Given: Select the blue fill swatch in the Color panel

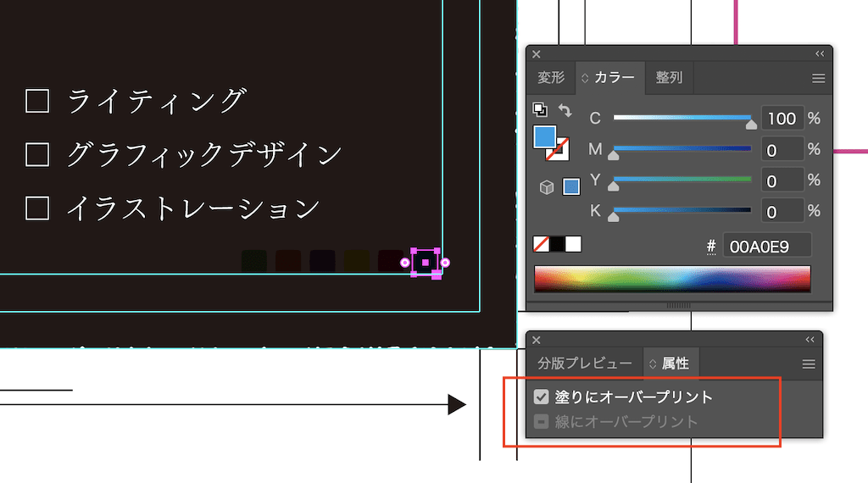Looking at the screenshot, I should (x=545, y=136).
